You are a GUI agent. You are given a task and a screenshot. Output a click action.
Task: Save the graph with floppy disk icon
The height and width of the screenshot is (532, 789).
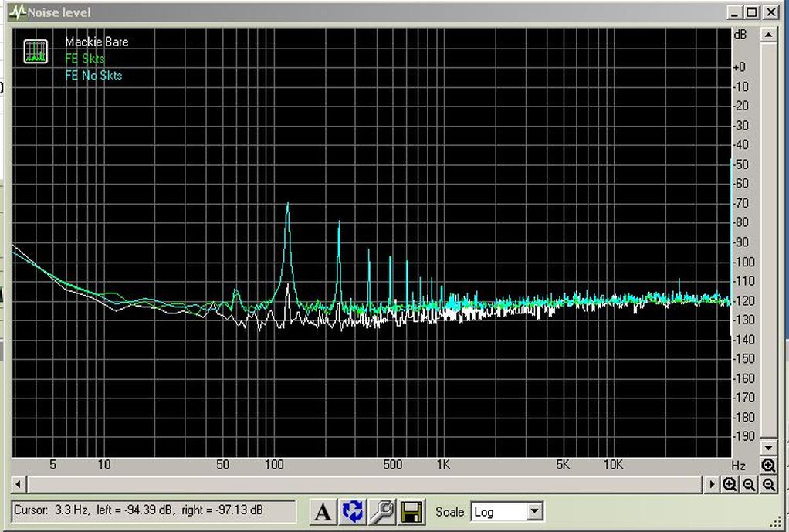click(x=412, y=512)
